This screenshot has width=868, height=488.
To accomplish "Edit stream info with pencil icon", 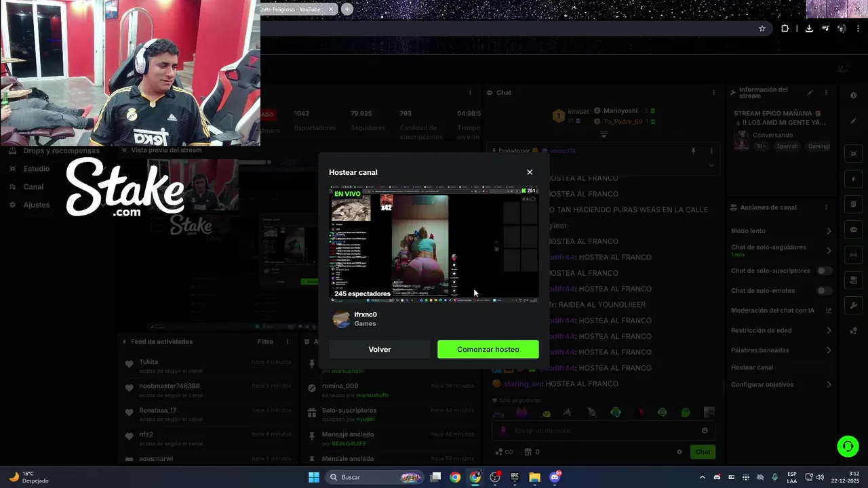I will coord(810,93).
